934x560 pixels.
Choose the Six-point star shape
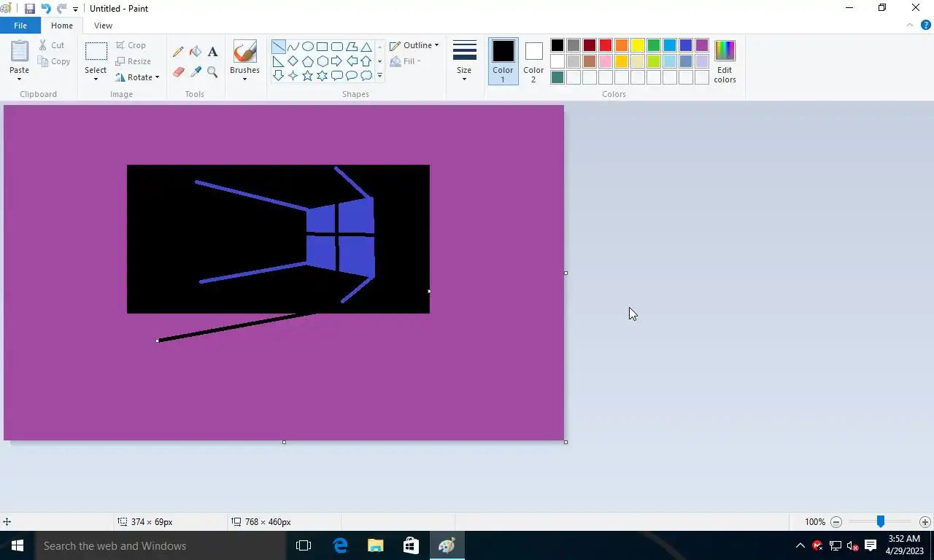[x=323, y=75]
